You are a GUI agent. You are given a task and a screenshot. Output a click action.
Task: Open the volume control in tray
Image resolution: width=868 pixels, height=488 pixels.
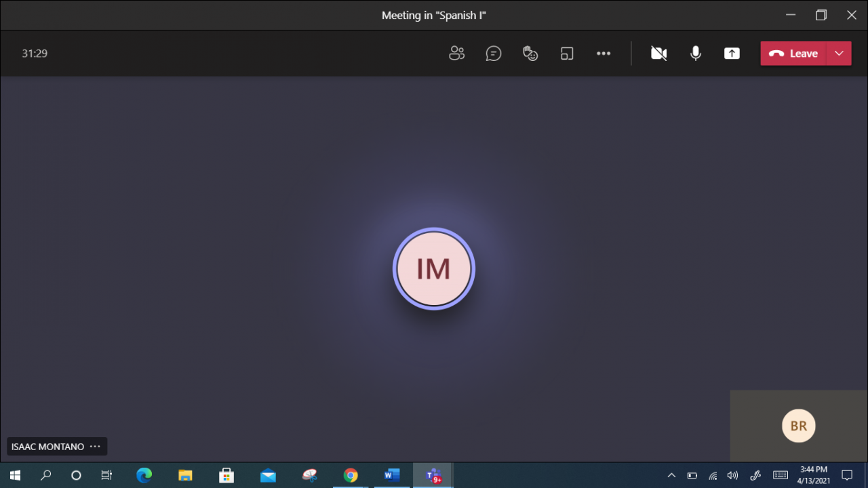coord(732,476)
